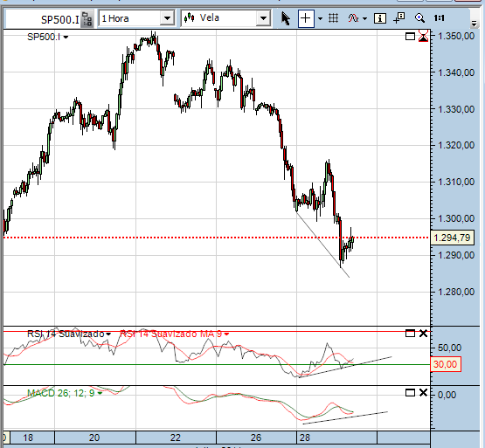This screenshot has width=485, height=448.
Task: Open the indicators wave icon
Action: pyautogui.click(x=353, y=18)
